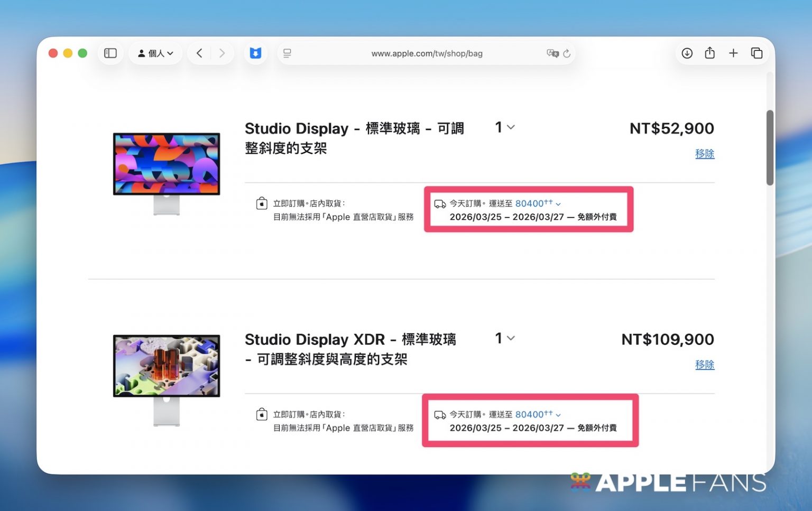Open the Share menu
The width and height of the screenshot is (812, 511).
[710, 53]
